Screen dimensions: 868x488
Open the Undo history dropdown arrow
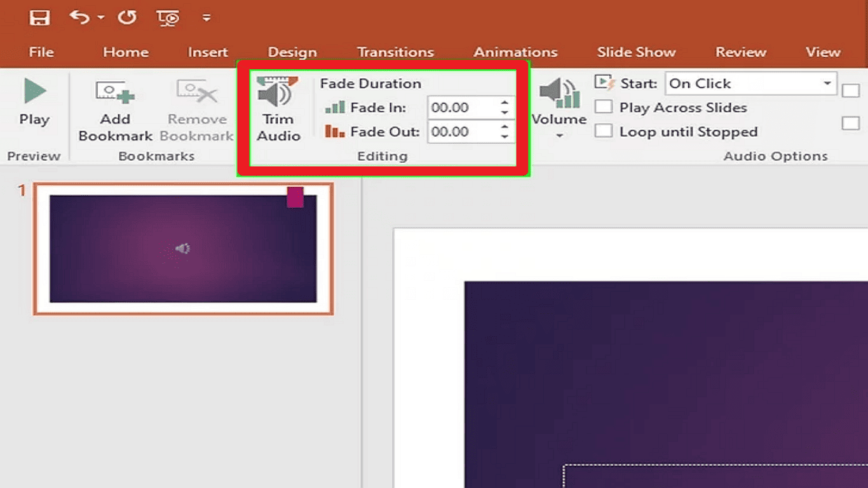pyautogui.click(x=101, y=18)
